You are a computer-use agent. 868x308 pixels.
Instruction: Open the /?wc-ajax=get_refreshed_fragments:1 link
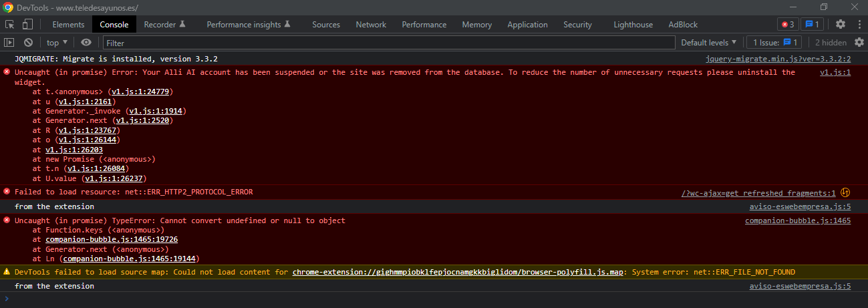point(758,192)
